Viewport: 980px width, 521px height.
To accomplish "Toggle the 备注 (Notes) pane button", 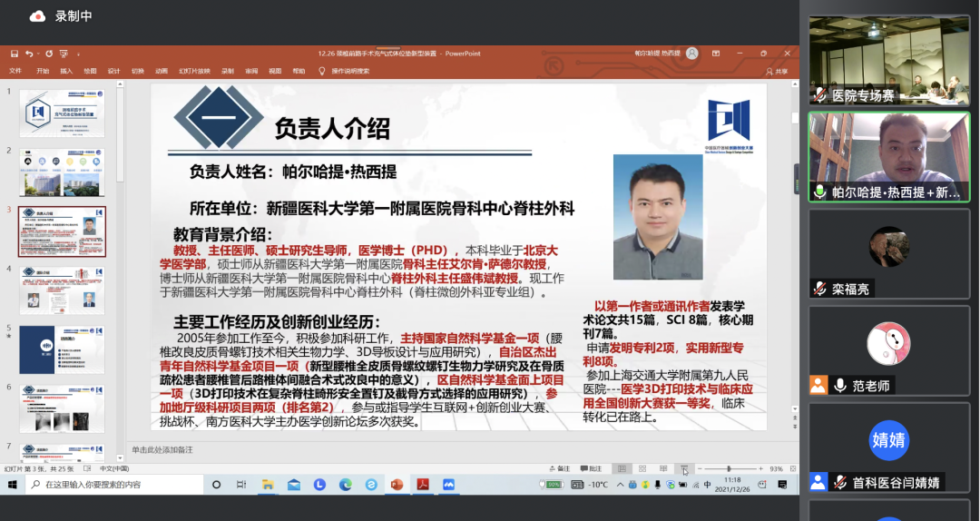I will point(559,468).
